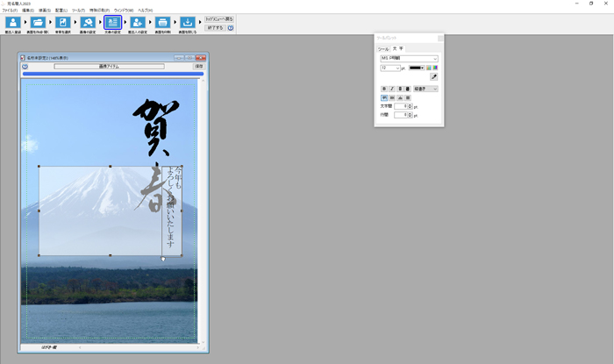The image size is (614, 364).
Task: Select the first text alignment button
Action: (x=383, y=97)
